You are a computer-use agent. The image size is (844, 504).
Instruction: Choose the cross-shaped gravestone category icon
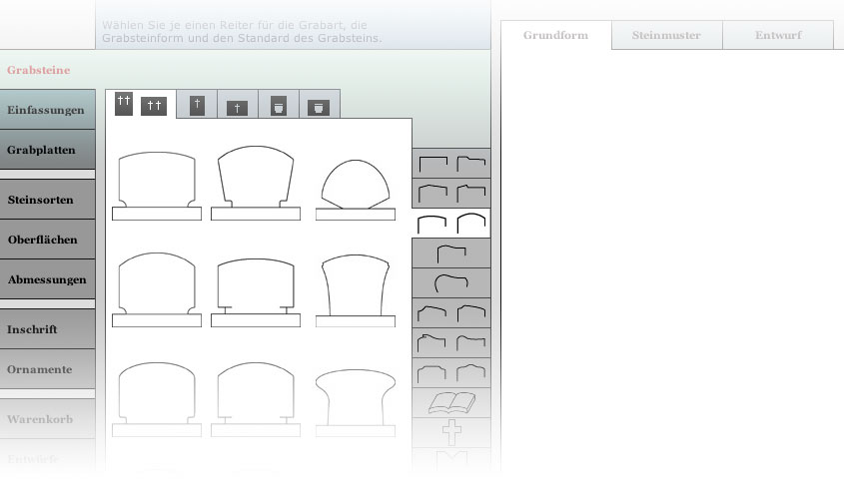coord(451,432)
